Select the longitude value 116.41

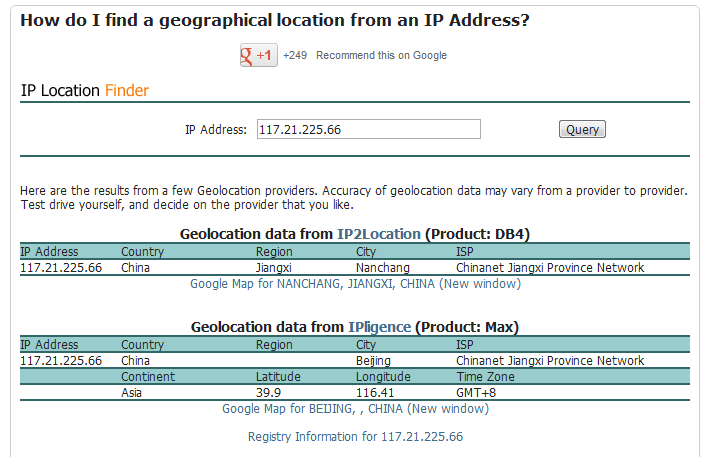[375, 393]
